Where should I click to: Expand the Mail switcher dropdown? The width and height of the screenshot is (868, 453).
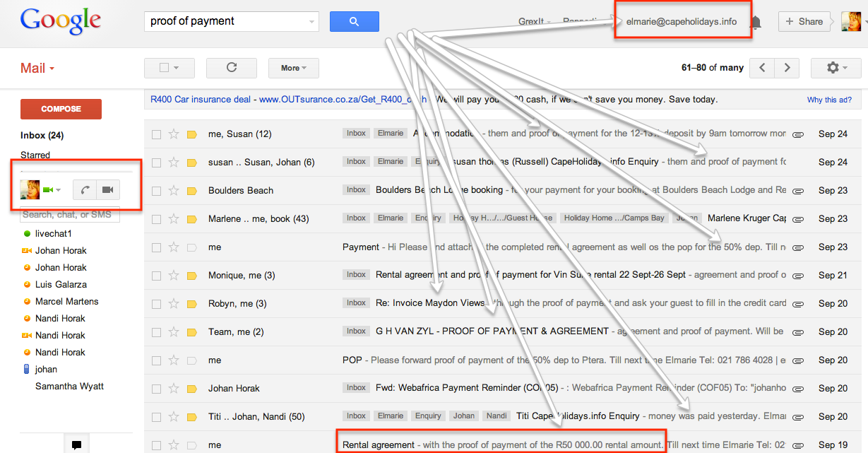coord(37,69)
